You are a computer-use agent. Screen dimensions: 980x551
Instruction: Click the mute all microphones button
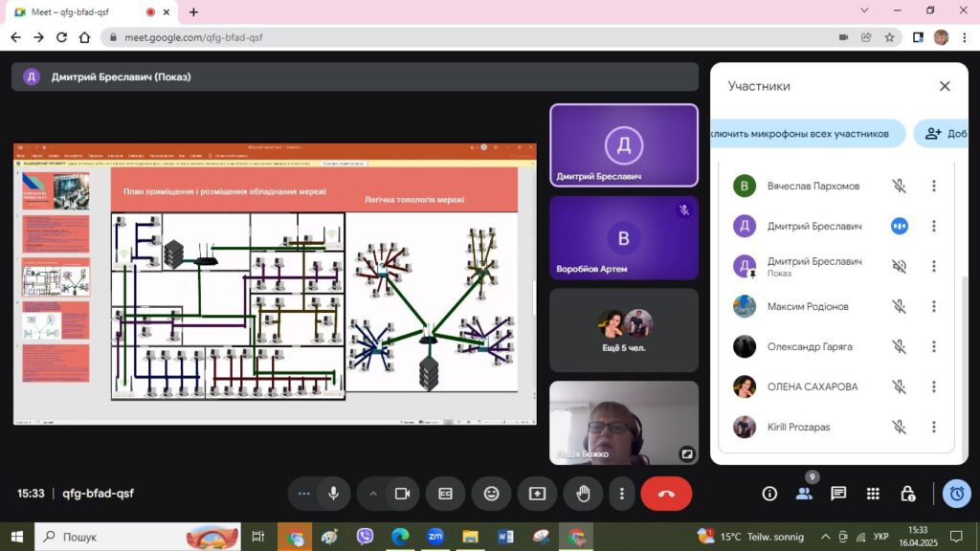point(807,134)
